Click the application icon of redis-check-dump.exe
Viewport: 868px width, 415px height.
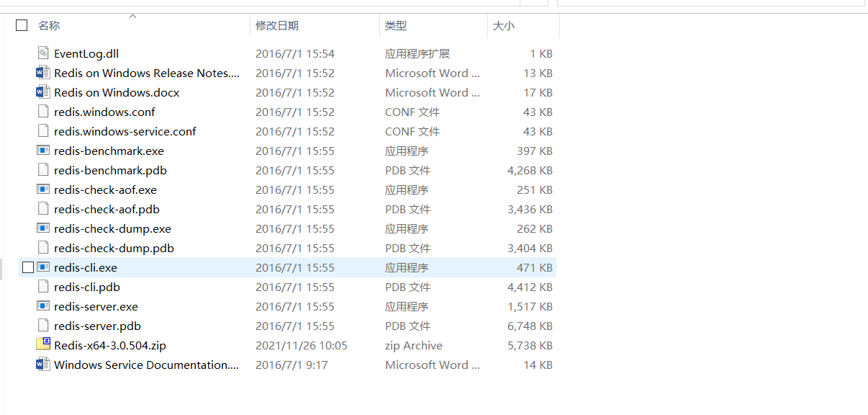[x=43, y=228]
